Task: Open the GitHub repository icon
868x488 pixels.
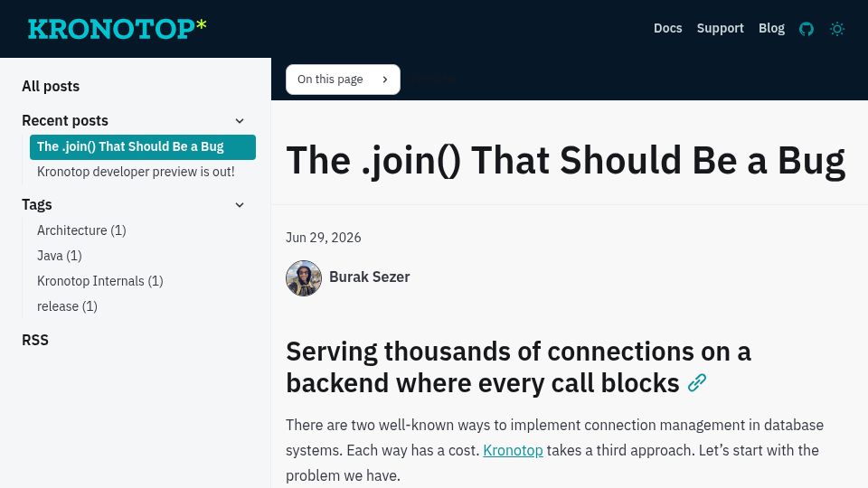Action: [x=806, y=29]
